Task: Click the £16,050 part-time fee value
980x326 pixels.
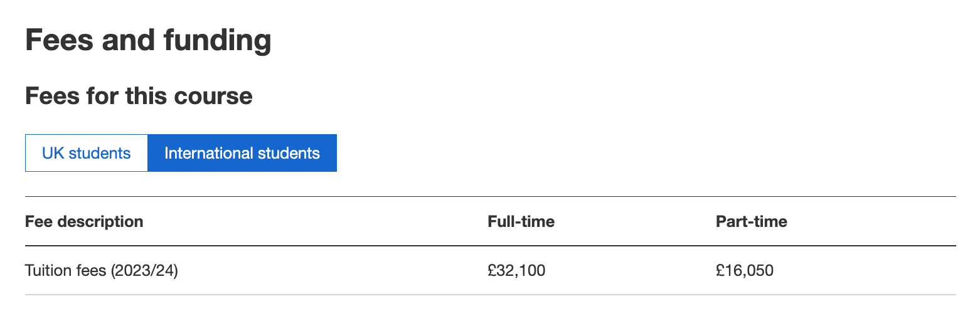Action: tap(745, 271)
